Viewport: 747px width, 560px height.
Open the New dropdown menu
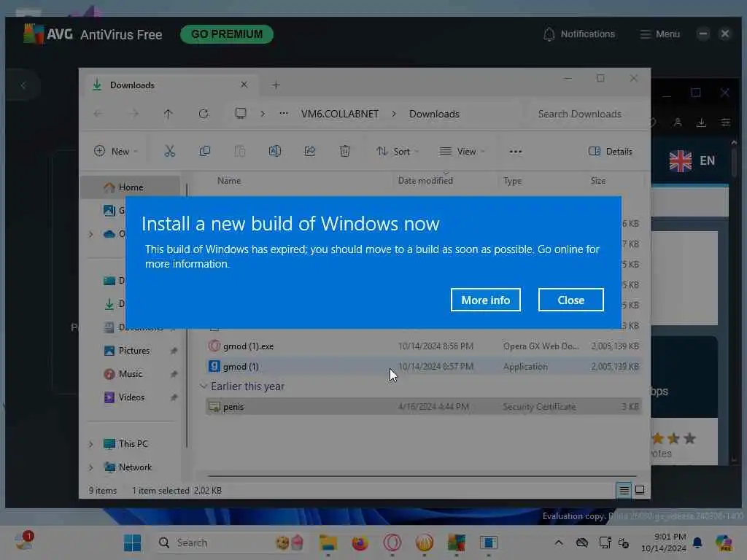pyautogui.click(x=116, y=152)
